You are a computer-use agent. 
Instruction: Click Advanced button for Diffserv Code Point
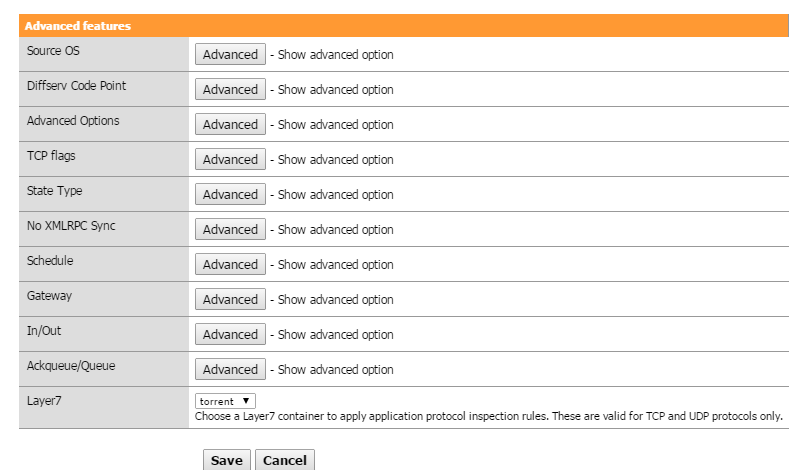click(x=230, y=90)
